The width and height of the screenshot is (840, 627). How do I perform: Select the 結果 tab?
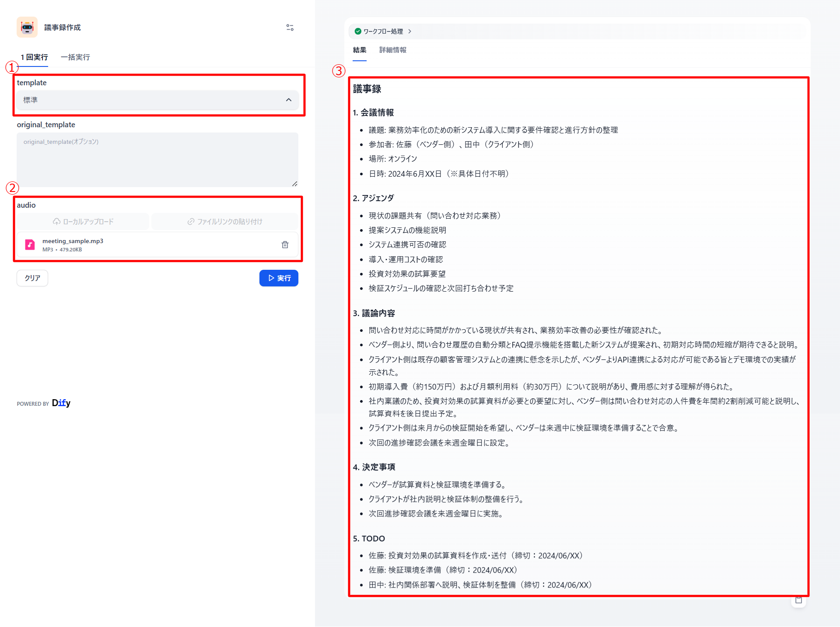coord(359,50)
